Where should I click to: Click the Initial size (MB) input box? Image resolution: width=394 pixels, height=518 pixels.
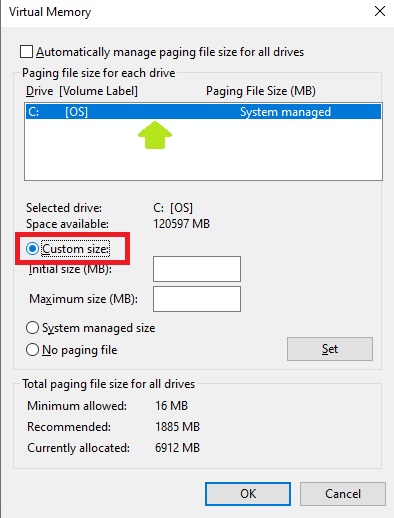[x=197, y=269]
